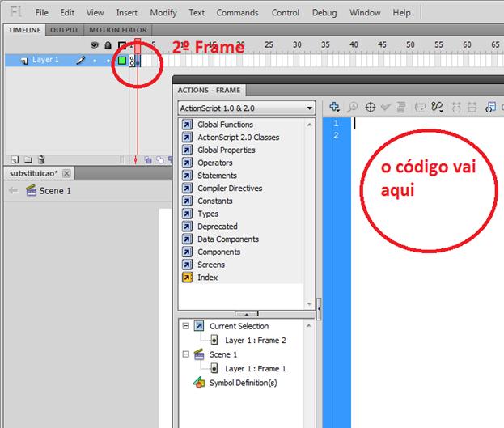
Task: Expand the Screens category
Action: [204, 265]
